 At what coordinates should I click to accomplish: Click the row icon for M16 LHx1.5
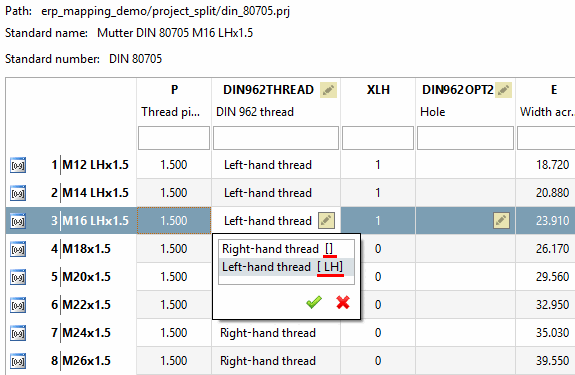[18, 221]
